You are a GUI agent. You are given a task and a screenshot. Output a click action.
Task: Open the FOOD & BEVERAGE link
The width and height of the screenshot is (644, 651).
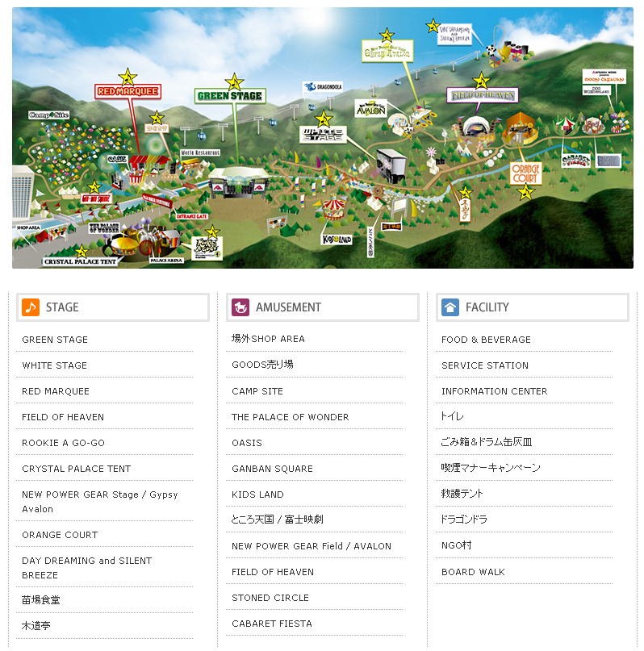pos(486,340)
